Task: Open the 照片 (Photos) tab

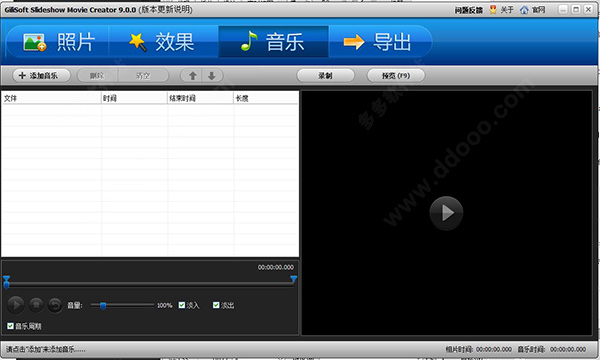Action: point(57,42)
